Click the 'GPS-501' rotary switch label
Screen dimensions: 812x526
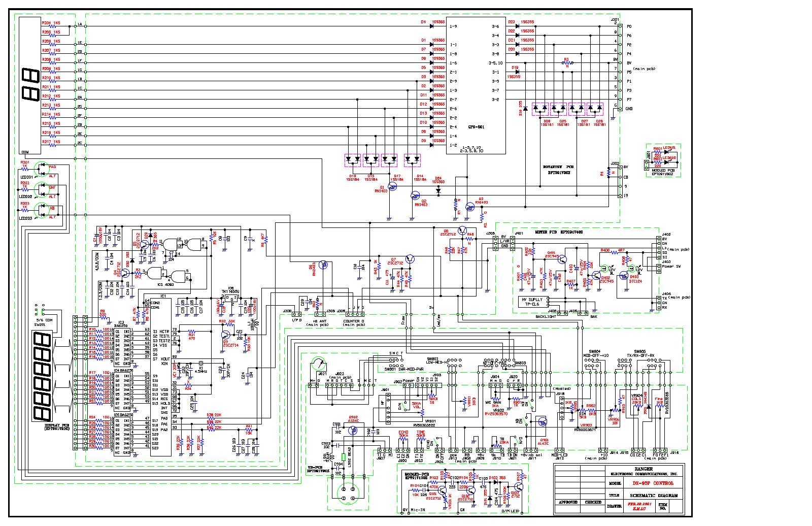click(x=476, y=127)
